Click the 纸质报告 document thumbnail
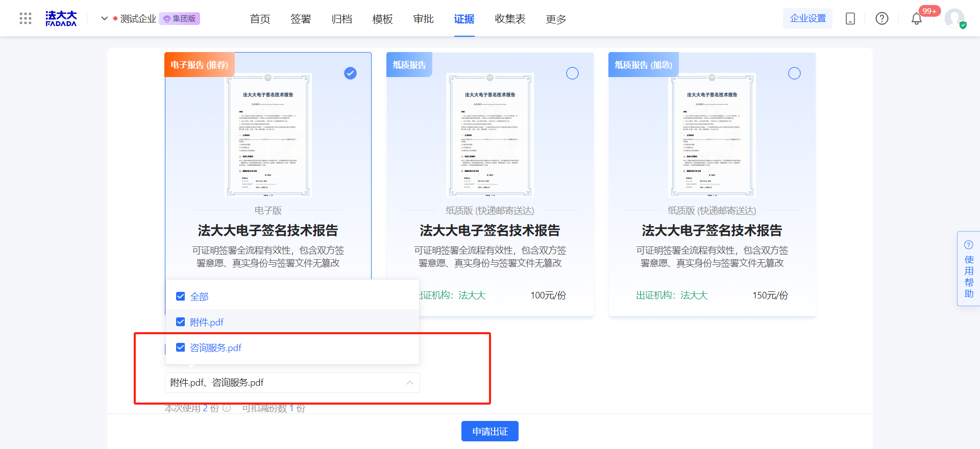Screen dimensions: 980x449 [x=490, y=135]
